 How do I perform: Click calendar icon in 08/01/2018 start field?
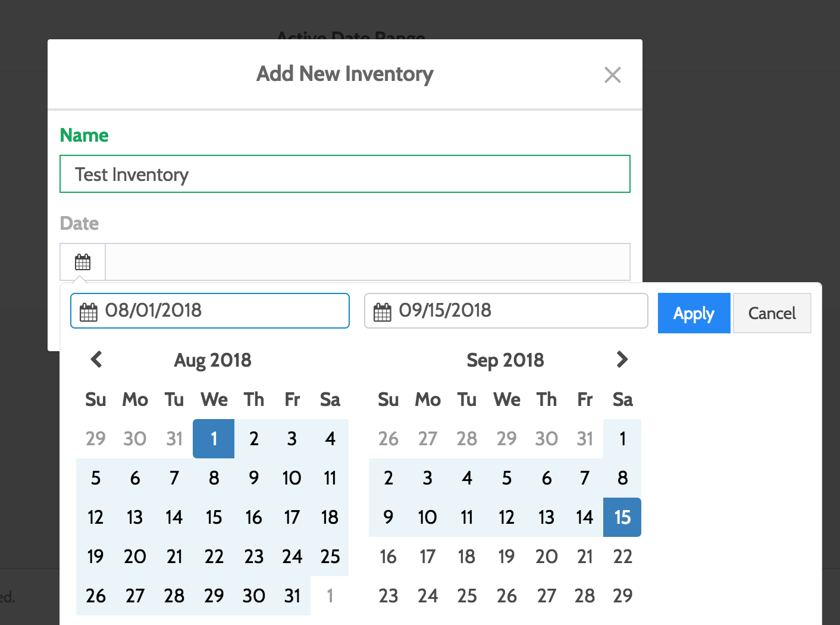click(88, 312)
